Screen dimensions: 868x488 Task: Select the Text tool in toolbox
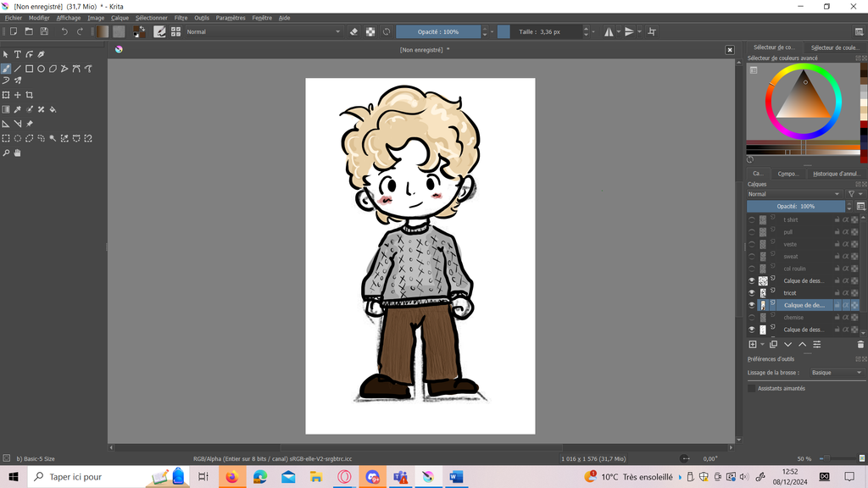17,54
